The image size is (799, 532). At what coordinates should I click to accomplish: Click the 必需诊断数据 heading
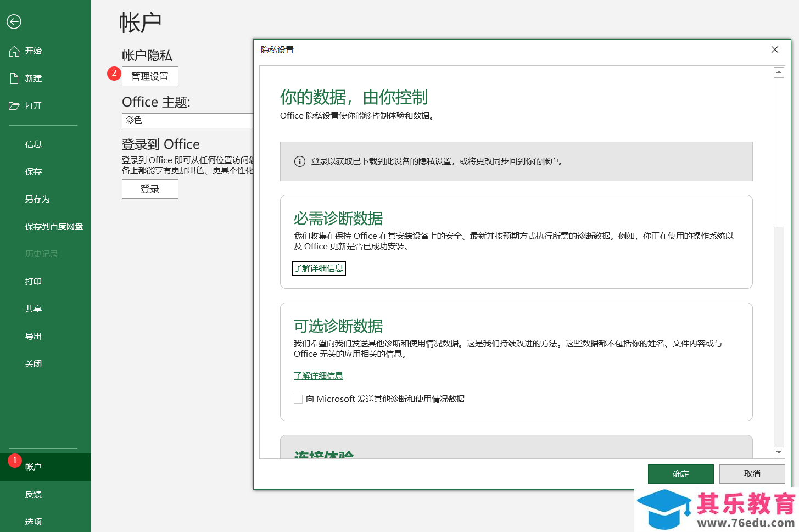pos(338,219)
